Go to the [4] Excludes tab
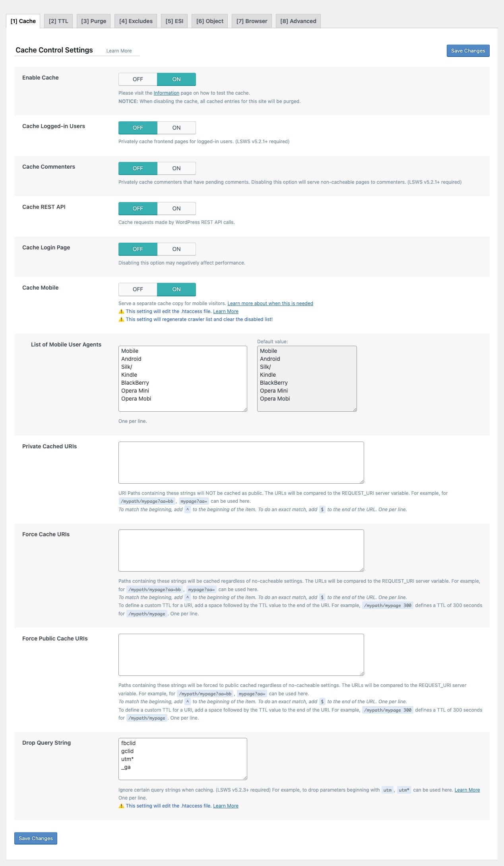Screen dimensions: 504x866 pos(136,21)
